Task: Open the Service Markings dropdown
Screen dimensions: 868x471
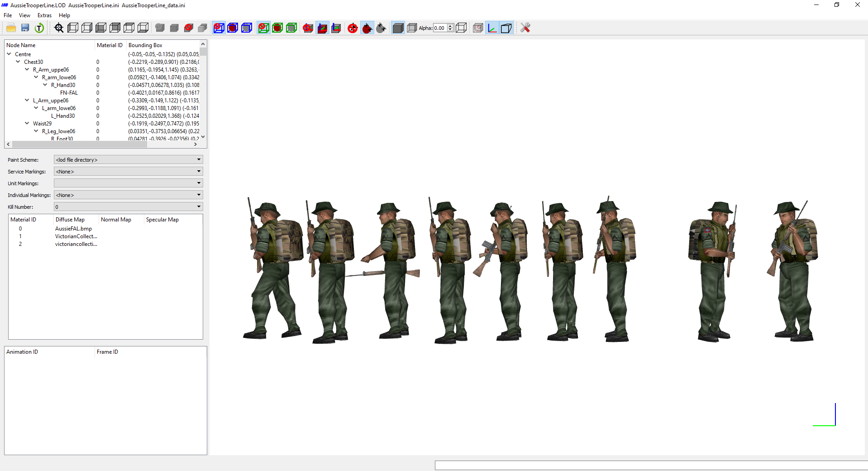Action: 128,171
